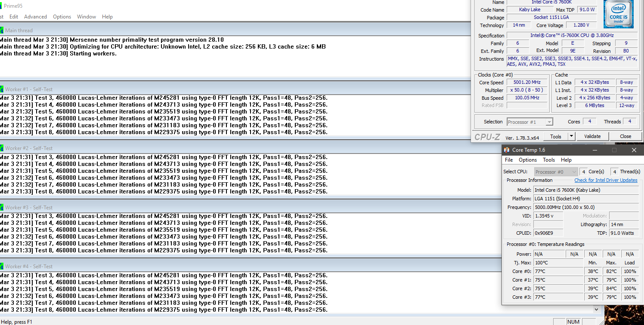
Task: Click the Bus Speed 100.05 MHz value
Action: point(527,98)
